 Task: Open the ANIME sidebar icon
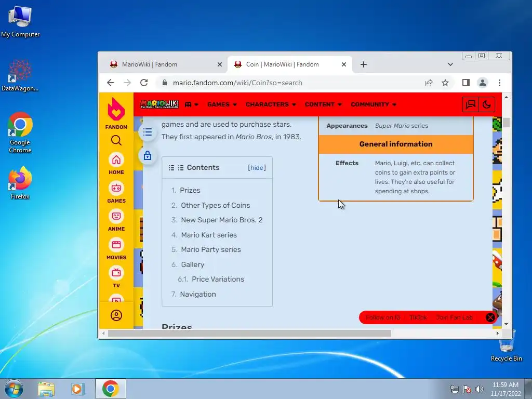(116, 220)
